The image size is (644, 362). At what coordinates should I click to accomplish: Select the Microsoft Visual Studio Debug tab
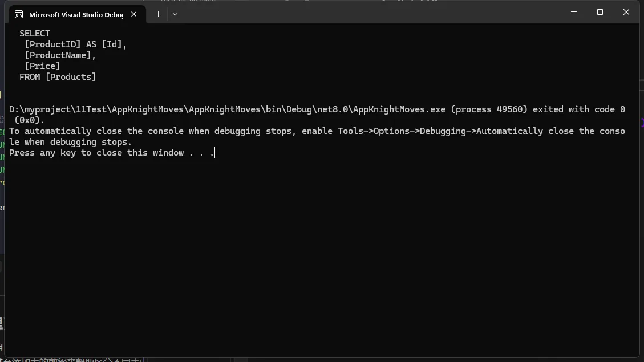click(75, 14)
